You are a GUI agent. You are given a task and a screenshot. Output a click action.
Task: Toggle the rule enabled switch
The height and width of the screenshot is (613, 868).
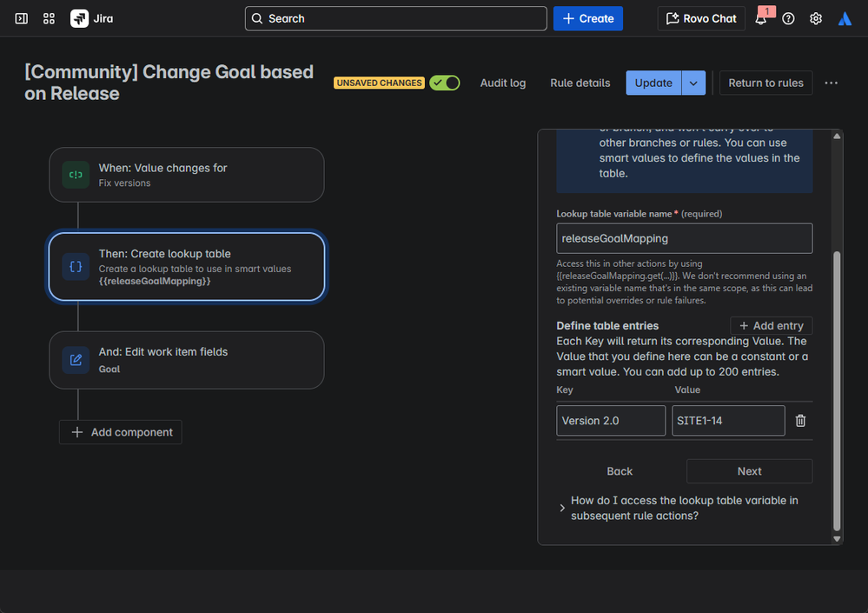pyautogui.click(x=445, y=83)
